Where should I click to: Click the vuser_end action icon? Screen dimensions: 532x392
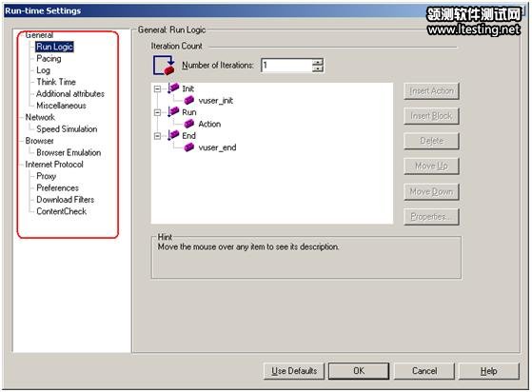[189, 147]
